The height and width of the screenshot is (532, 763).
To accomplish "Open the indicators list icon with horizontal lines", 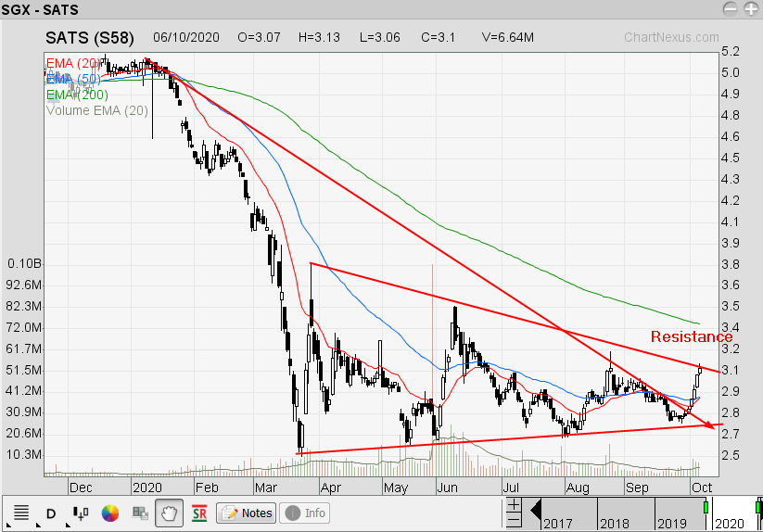I will pos(21,513).
